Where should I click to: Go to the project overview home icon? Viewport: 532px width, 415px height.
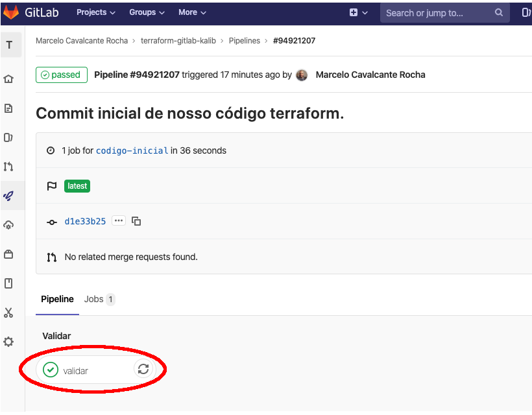9,78
